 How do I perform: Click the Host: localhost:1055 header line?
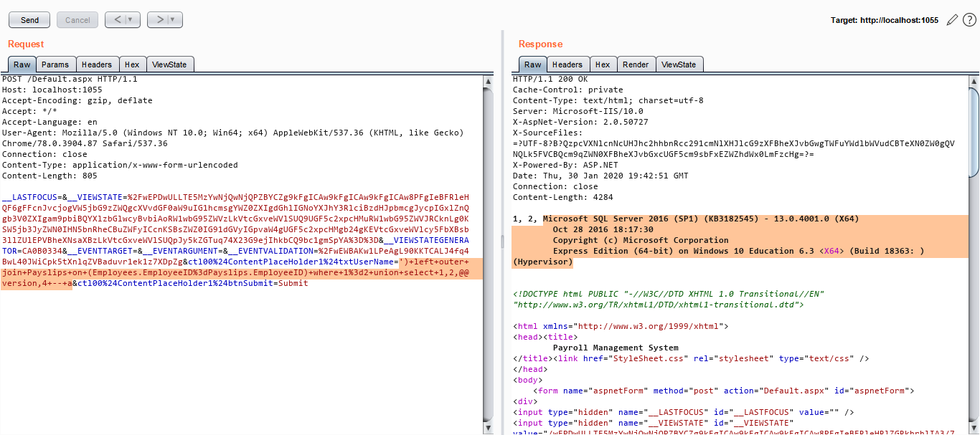click(52, 90)
